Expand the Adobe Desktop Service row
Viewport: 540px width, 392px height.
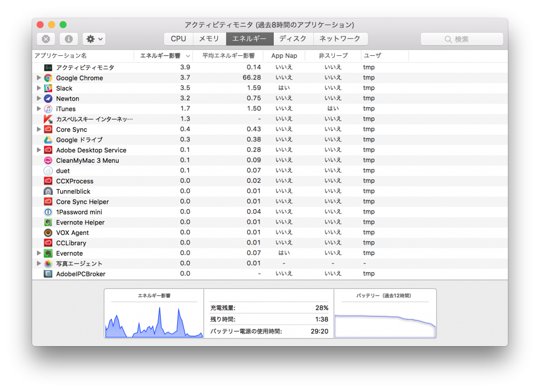(39, 150)
